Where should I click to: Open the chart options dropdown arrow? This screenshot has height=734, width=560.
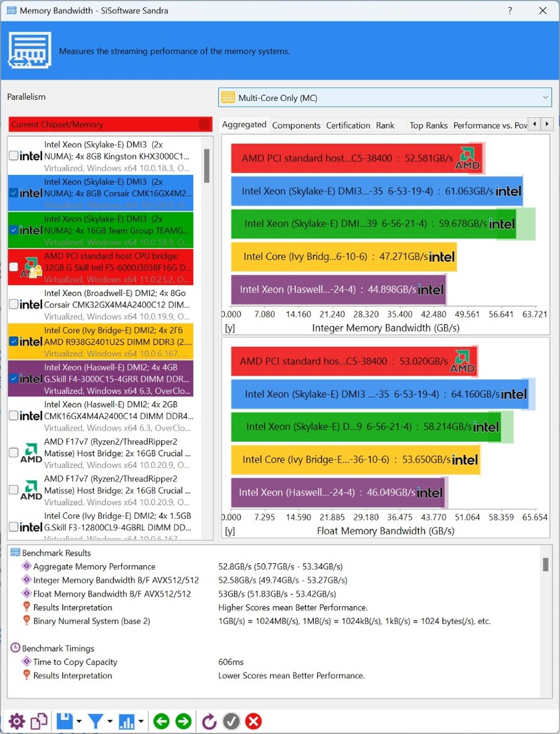tap(141, 721)
